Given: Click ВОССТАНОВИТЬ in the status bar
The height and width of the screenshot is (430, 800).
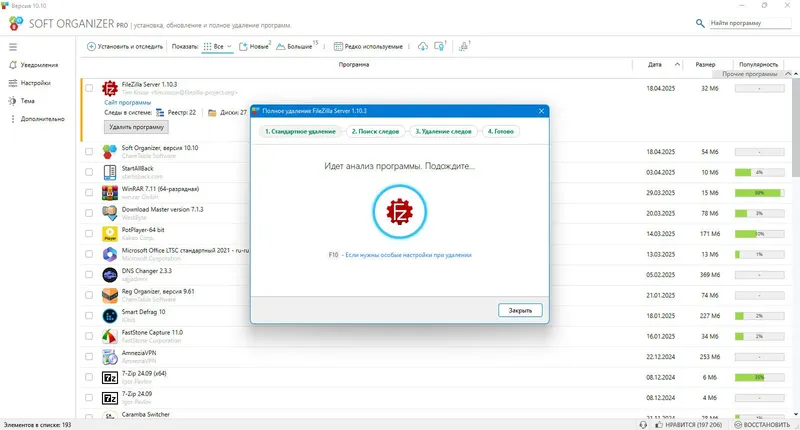Looking at the screenshot, I should click(762, 424).
